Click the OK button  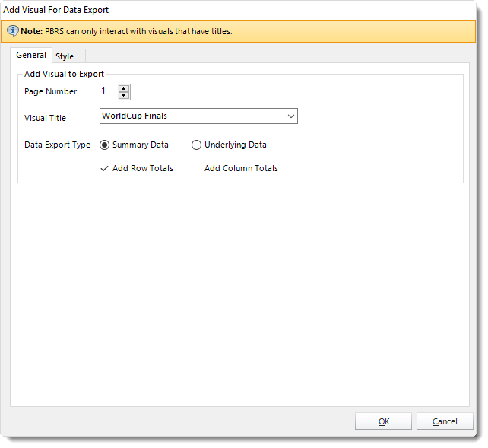pos(383,421)
